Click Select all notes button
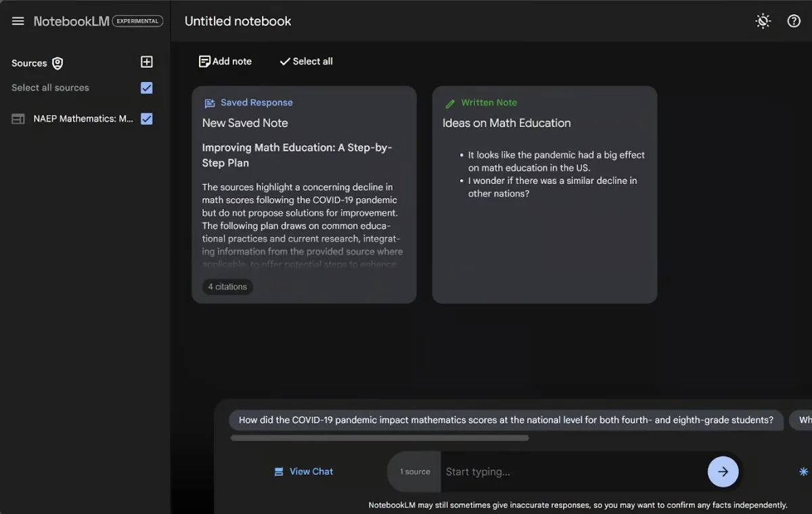812x514 pixels. (x=306, y=62)
